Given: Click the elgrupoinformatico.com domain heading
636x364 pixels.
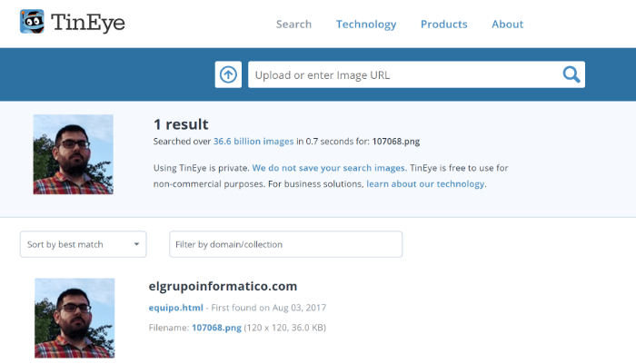Looking at the screenshot, I should coord(223,286).
